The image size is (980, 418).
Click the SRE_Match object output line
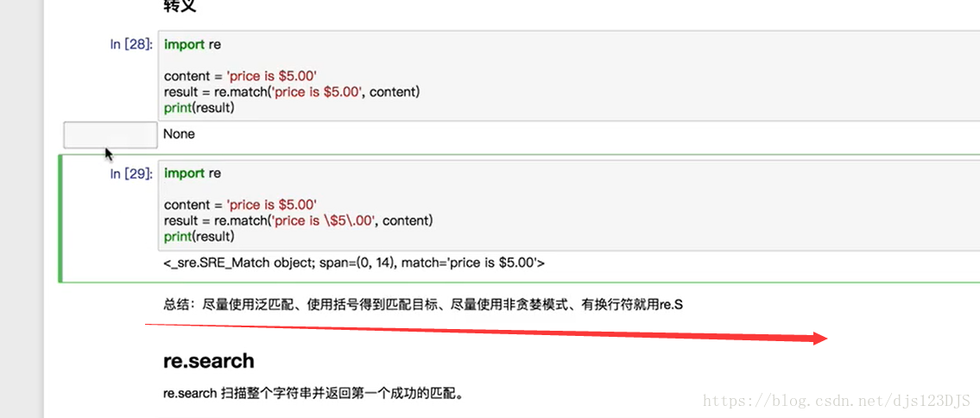click(354, 263)
